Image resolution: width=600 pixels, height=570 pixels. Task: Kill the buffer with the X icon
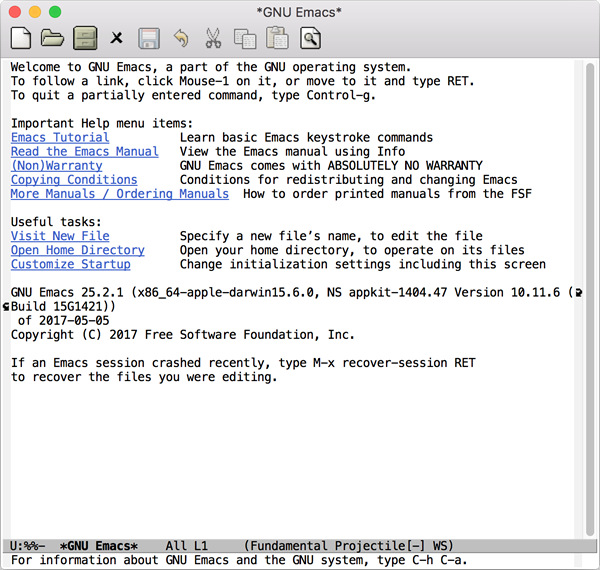pos(117,38)
